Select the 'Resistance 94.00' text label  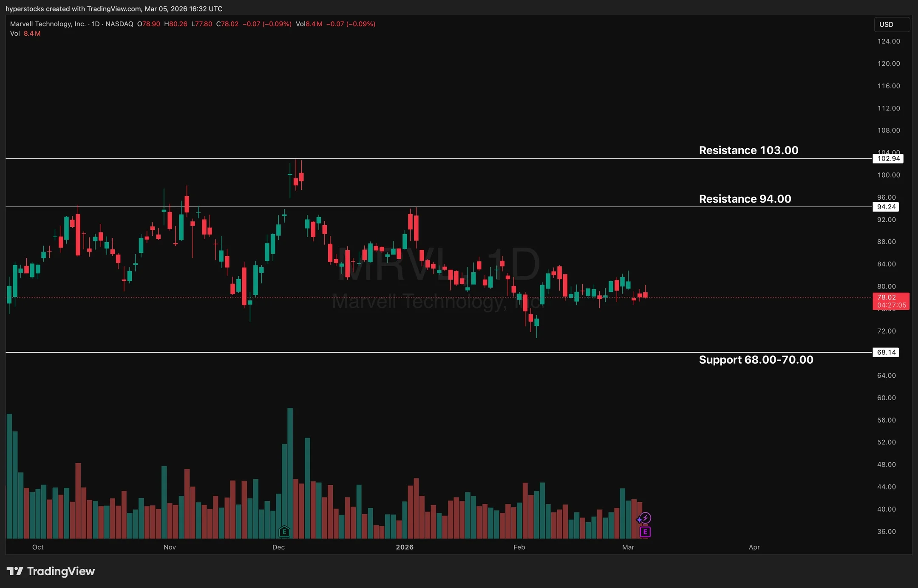pos(745,199)
